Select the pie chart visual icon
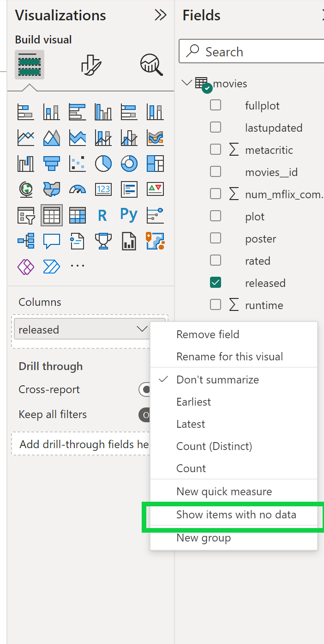The image size is (324, 644). click(103, 163)
